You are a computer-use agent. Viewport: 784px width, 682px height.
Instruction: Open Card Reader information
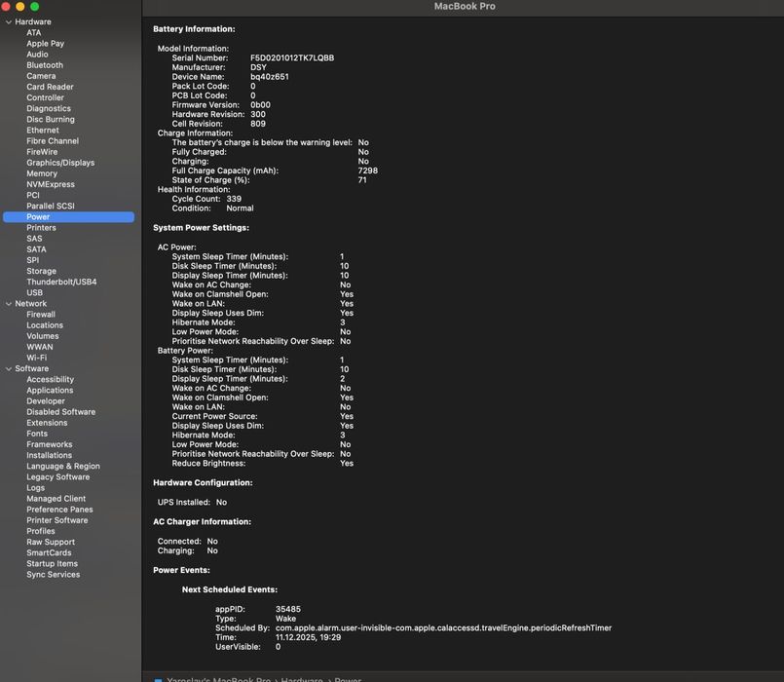click(50, 87)
